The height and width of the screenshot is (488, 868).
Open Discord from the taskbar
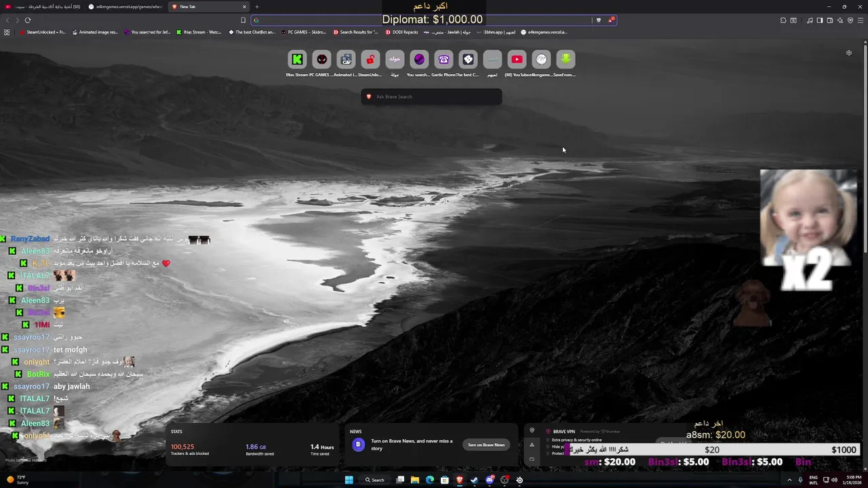pyautogui.click(x=490, y=480)
